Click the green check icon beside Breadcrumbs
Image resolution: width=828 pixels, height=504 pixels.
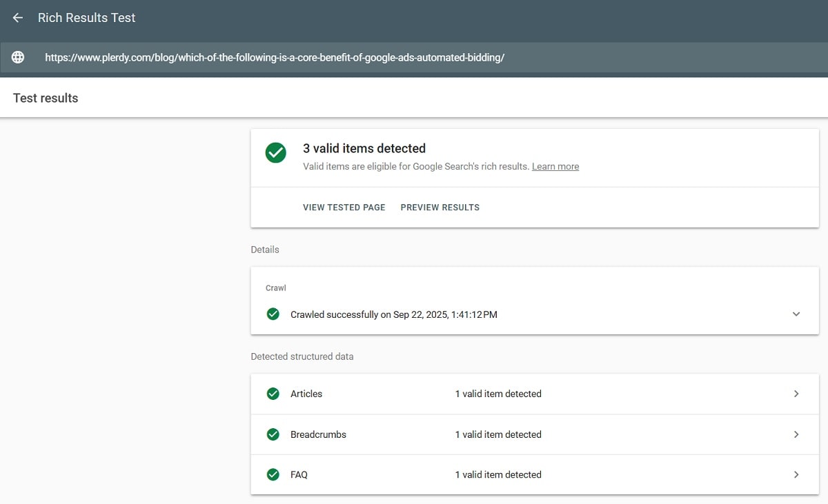point(273,434)
